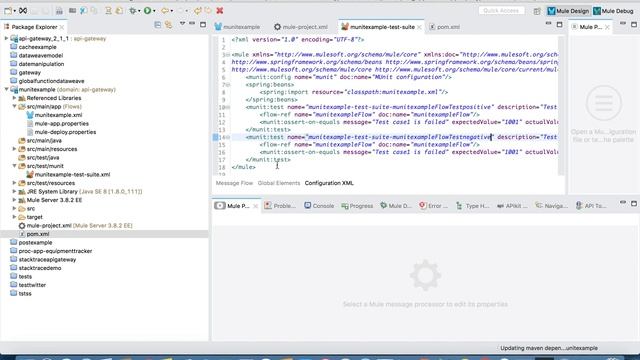Click the red X toolbar icon

(220, 11)
